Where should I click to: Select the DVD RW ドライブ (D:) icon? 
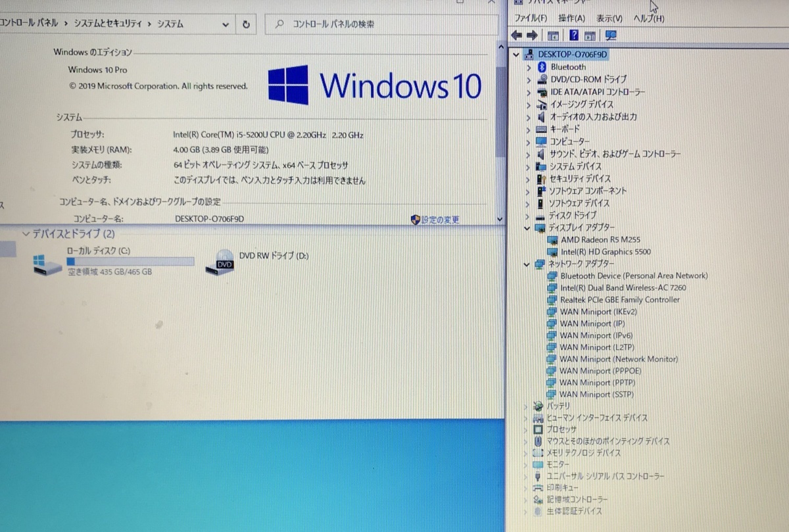coord(221,262)
